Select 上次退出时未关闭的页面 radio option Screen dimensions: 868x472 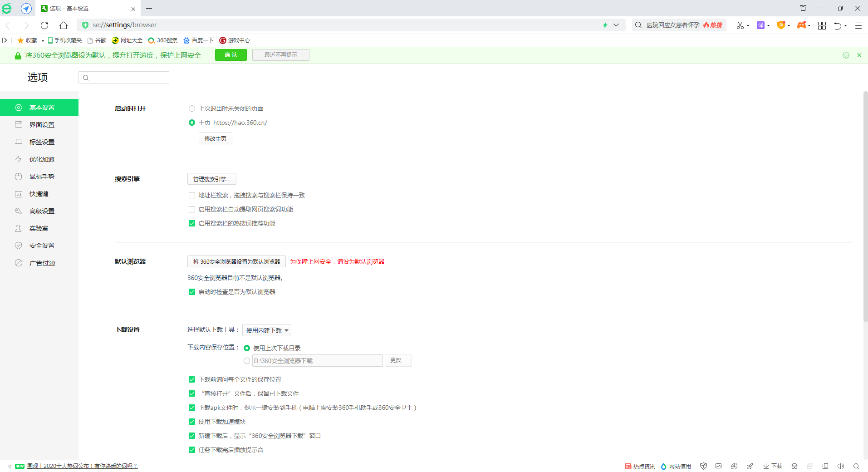coord(192,108)
